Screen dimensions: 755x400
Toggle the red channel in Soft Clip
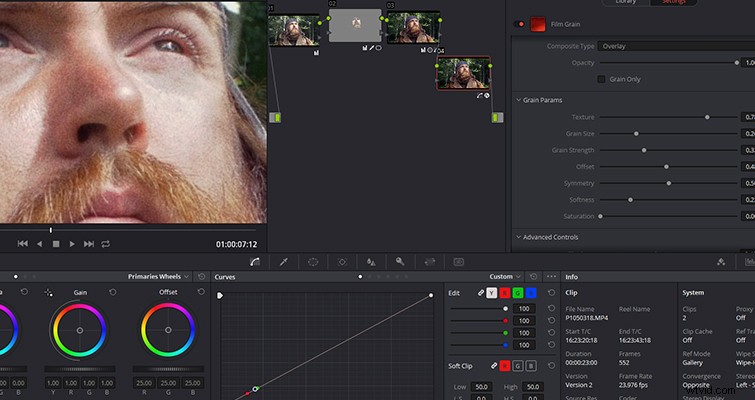tap(505, 366)
